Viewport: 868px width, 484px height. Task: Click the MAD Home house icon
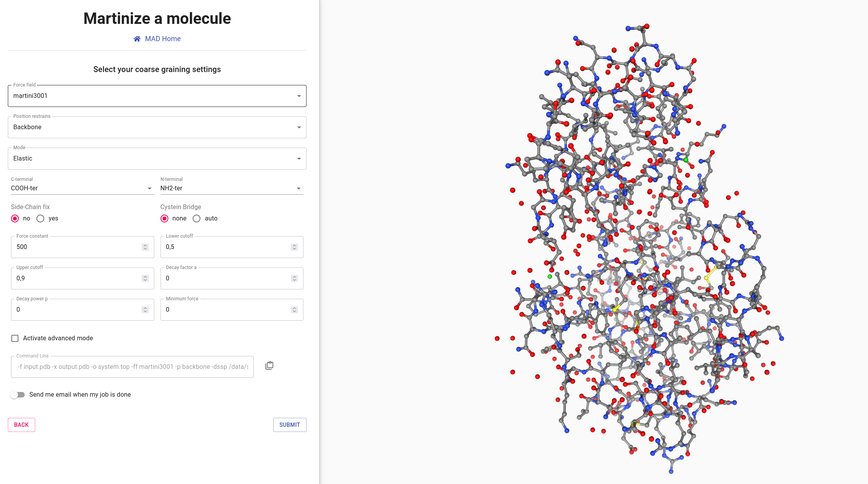pos(137,39)
